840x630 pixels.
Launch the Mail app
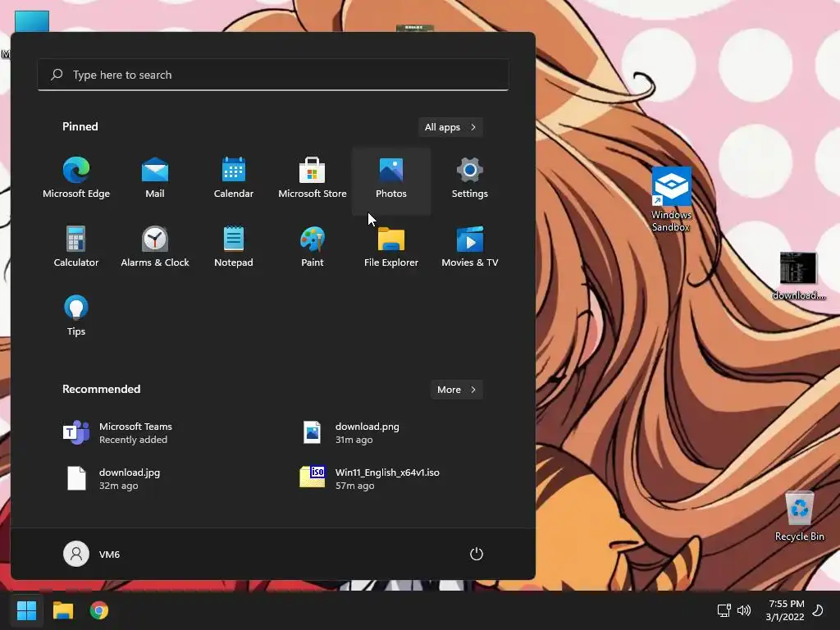pos(155,179)
